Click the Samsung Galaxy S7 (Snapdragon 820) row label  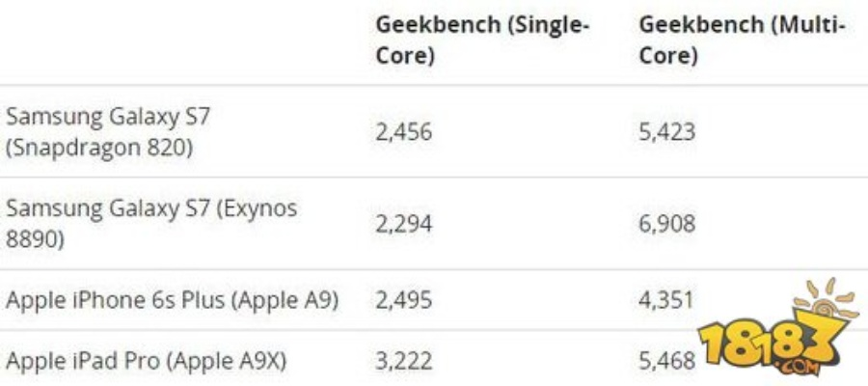point(108,131)
